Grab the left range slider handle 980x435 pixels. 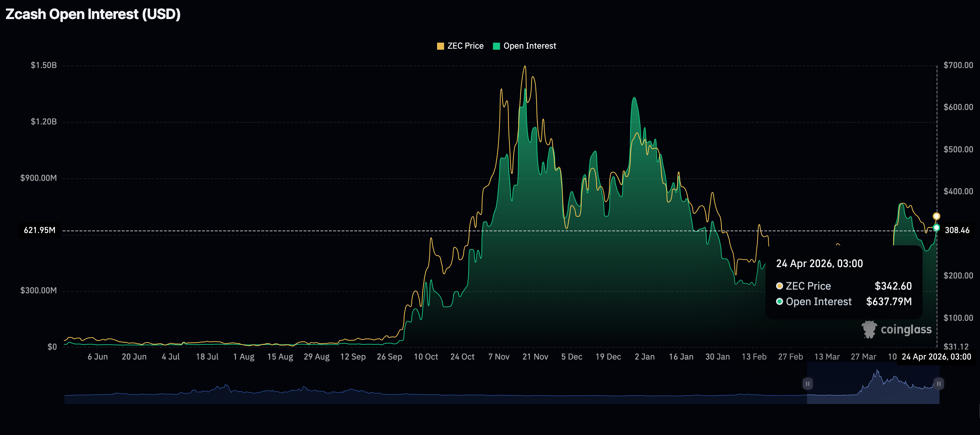pyautogui.click(x=807, y=384)
